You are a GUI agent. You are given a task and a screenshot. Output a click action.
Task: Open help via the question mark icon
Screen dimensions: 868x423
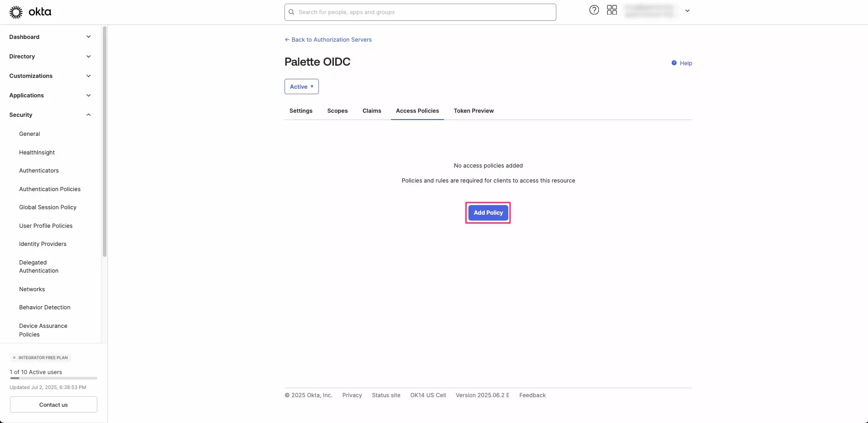pyautogui.click(x=594, y=10)
